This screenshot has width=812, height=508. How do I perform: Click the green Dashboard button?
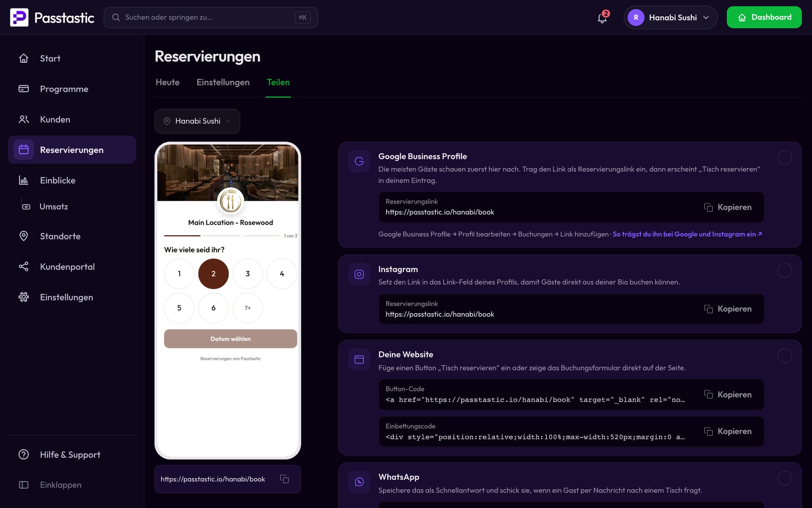pos(764,17)
